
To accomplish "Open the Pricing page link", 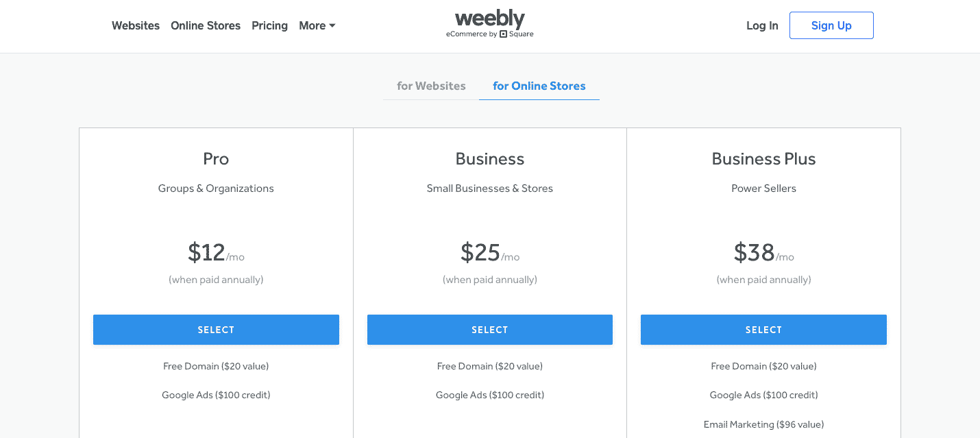I will (x=269, y=25).
